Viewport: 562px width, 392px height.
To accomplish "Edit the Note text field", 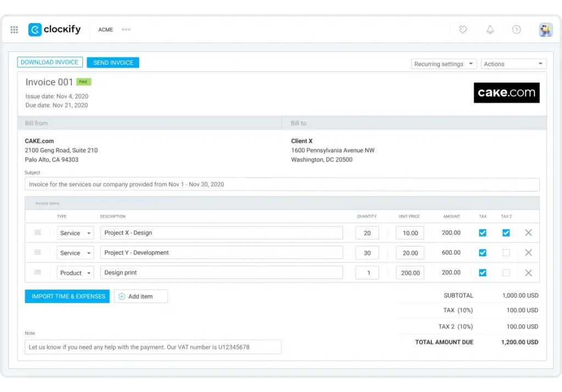I will (x=153, y=347).
